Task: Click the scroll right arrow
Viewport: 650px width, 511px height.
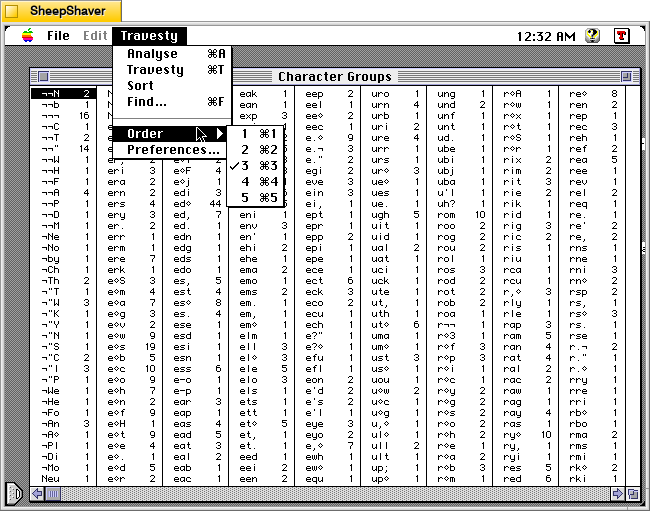Action: coord(618,494)
